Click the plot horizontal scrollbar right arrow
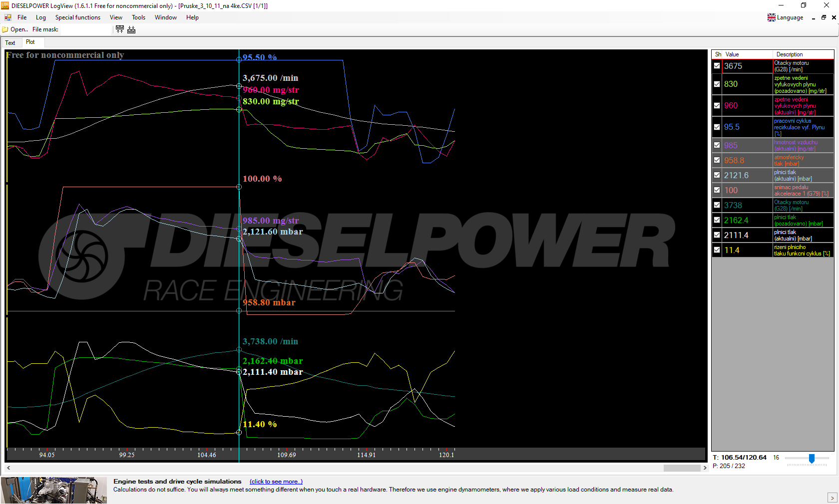The height and width of the screenshot is (504, 839). pyautogui.click(x=705, y=468)
